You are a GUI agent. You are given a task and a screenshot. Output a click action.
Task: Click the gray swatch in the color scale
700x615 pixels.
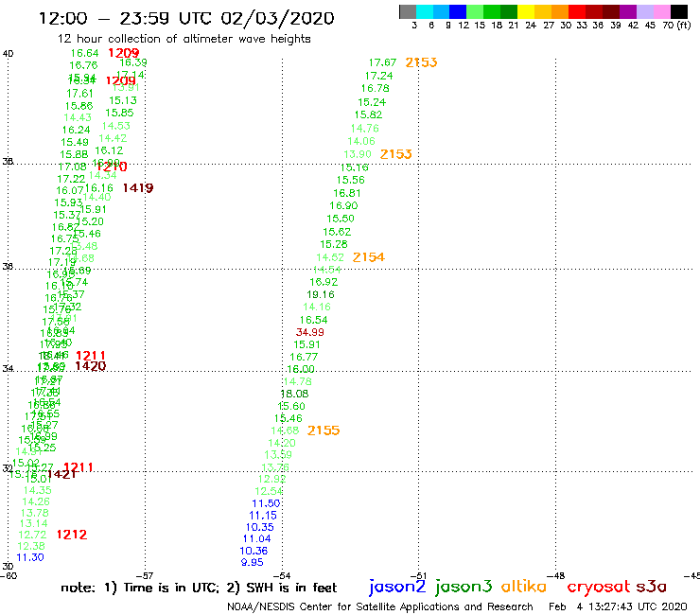click(408, 11)
